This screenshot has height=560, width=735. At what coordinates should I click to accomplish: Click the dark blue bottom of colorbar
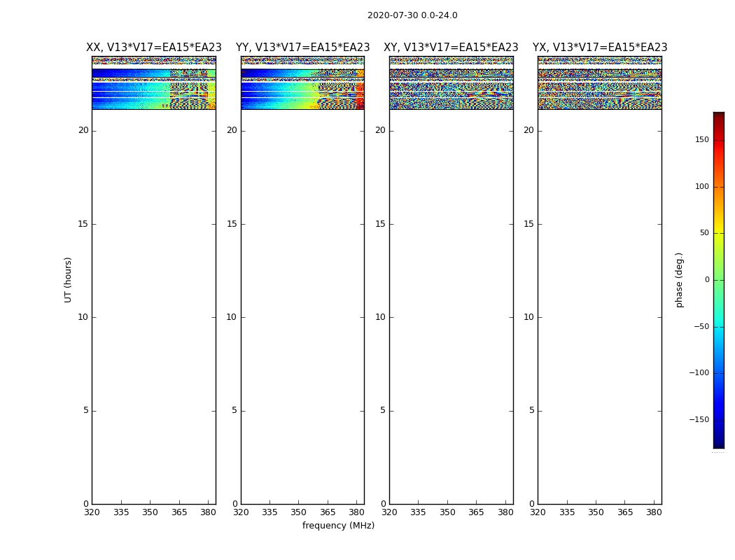[x=718, y=443]
